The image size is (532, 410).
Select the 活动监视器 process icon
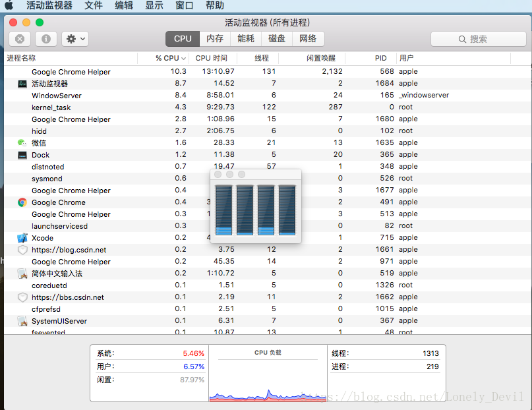click(x=22, y=84)
